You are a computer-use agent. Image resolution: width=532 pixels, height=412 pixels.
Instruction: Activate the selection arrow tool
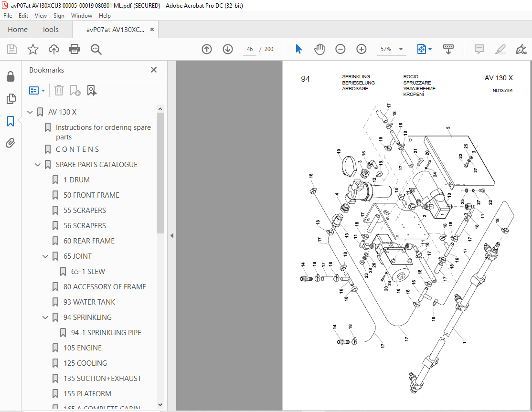coord(298,49)
